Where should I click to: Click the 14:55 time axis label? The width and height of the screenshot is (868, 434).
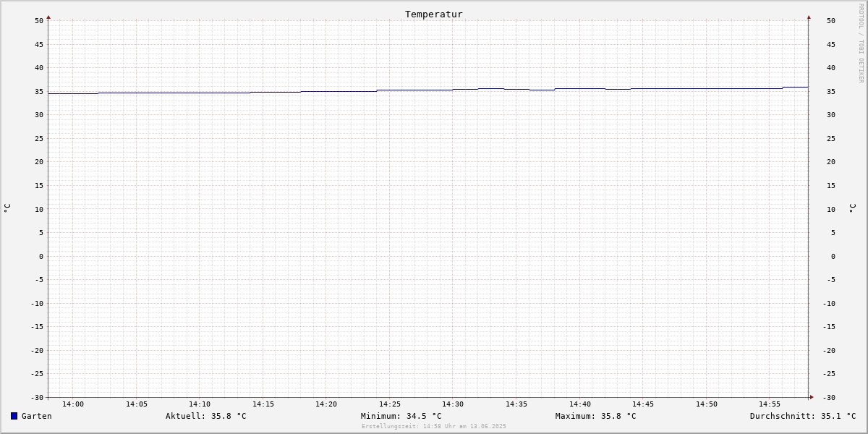click(x=770, y=404)
